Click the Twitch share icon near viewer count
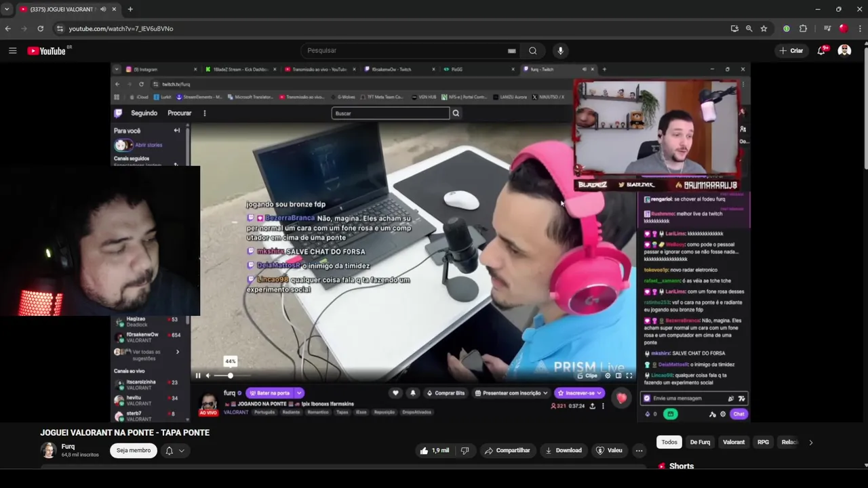Viewport: 868px width, 488px height. coord(592,406)
